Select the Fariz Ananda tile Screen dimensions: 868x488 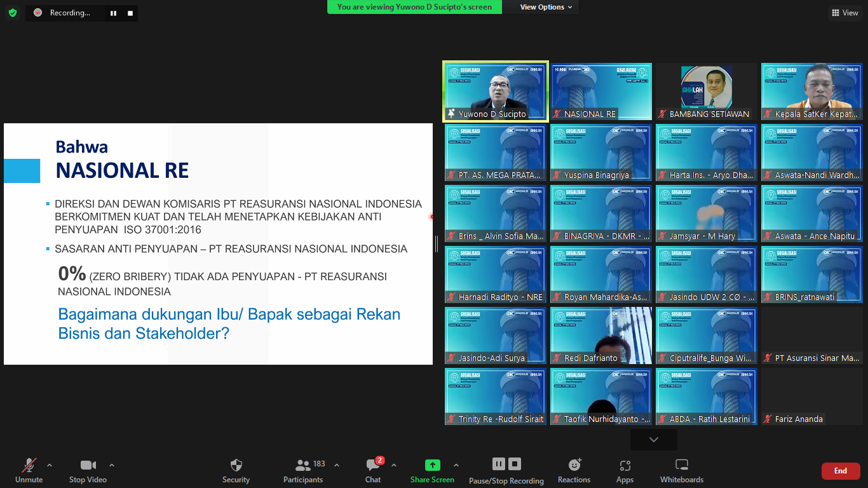click(x=812, y=396)
